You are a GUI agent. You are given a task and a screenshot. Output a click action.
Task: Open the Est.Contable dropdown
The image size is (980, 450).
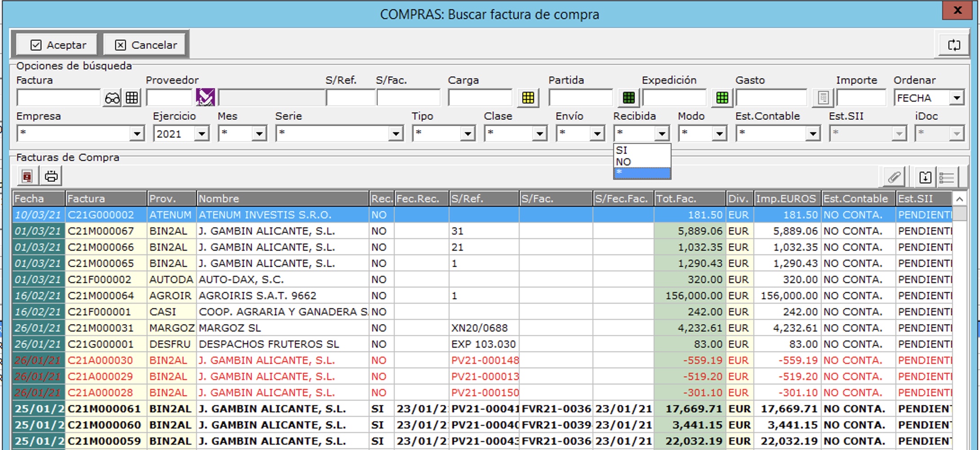tap(812, 134)
